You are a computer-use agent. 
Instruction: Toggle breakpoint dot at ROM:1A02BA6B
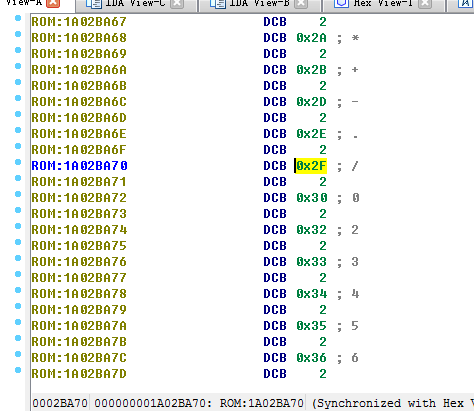18,82
